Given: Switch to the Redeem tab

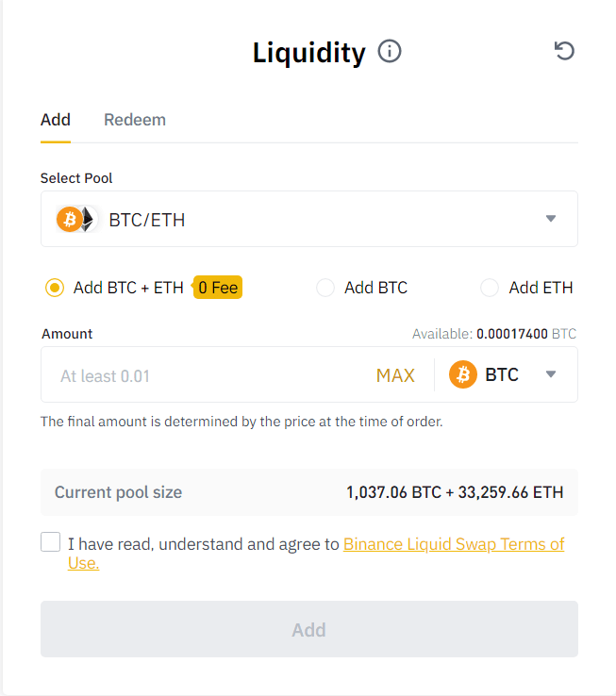Looking at the screenshot, I should pyautogui.click(x=135, y=120).
